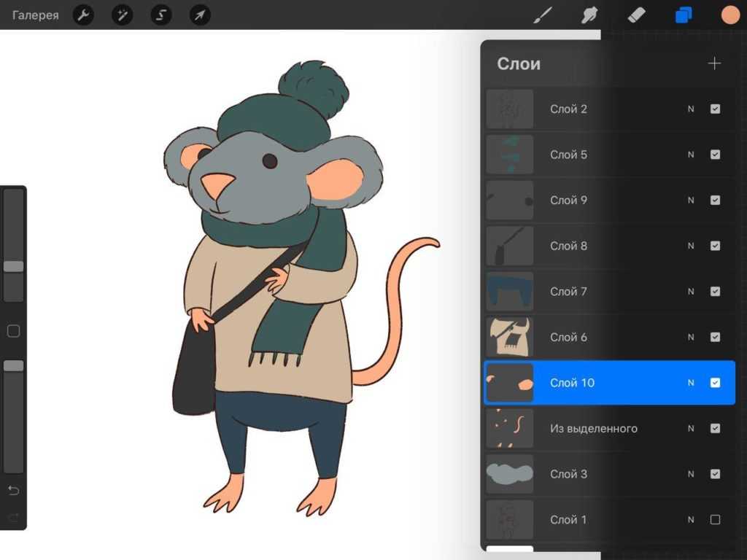Viewport: 747px width, 560px height.
Task: Return to Галерея
Action: [35, 15]
